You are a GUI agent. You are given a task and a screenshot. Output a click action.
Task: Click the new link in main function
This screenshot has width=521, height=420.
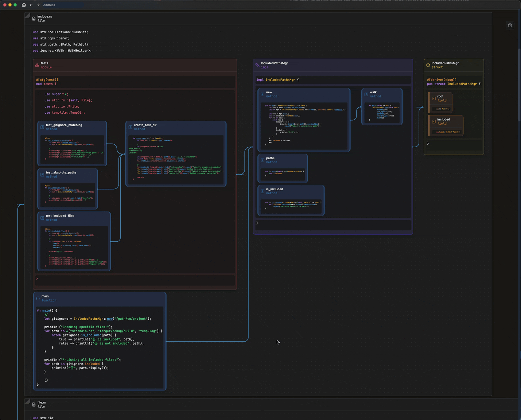pos(109,319)
